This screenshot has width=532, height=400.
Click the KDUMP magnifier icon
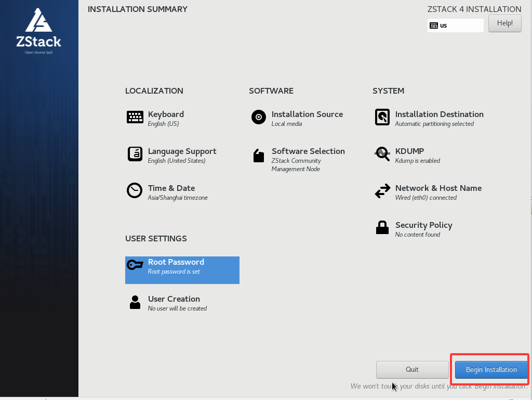382,154
